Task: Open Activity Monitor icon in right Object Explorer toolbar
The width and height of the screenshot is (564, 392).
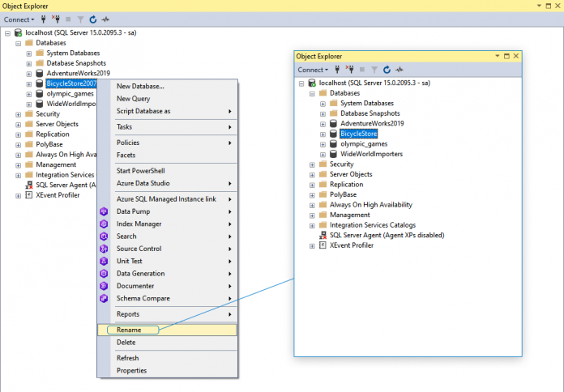Action: click(399, 70)
